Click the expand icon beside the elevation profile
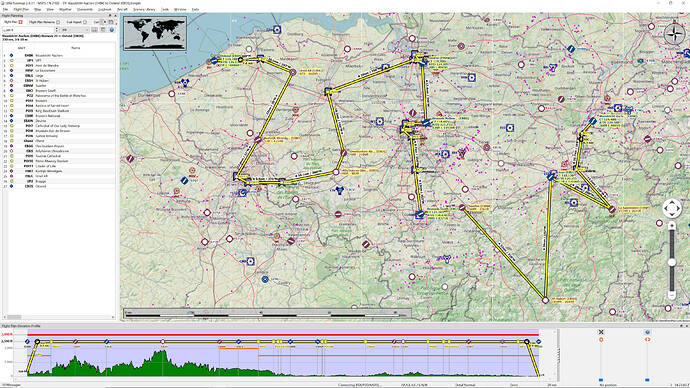 601,332
